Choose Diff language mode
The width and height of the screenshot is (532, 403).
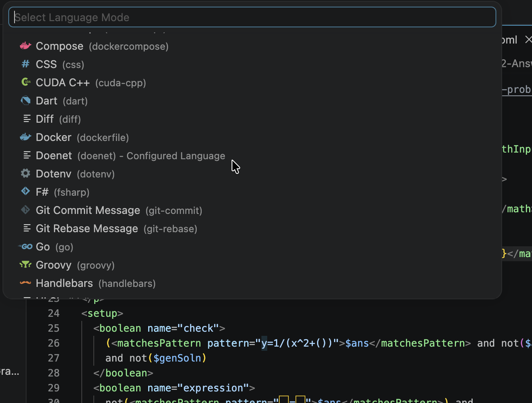tap(252, 119)
